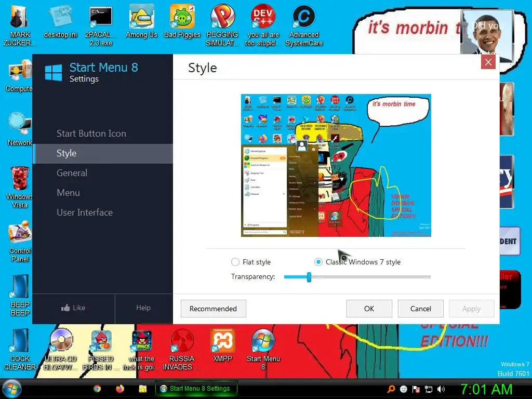Click the style preview thumbnail image
This screenshot has width=532, height=399.
336,165
